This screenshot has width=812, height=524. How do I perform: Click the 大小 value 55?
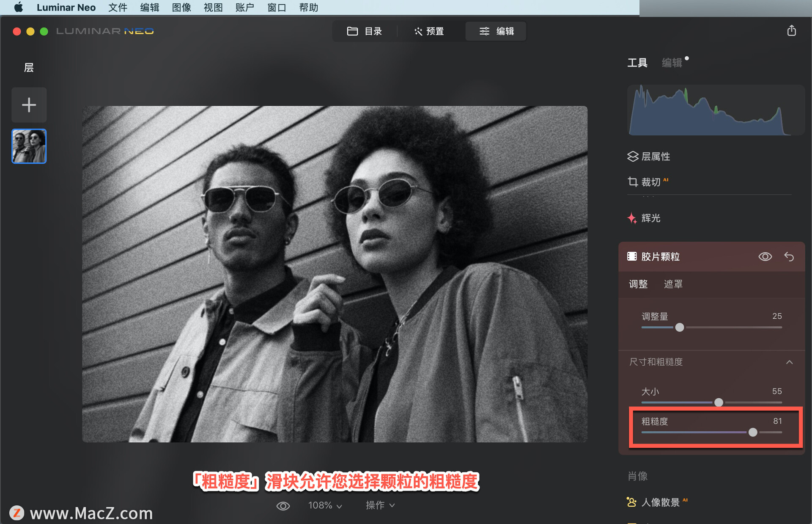[777, 392]
